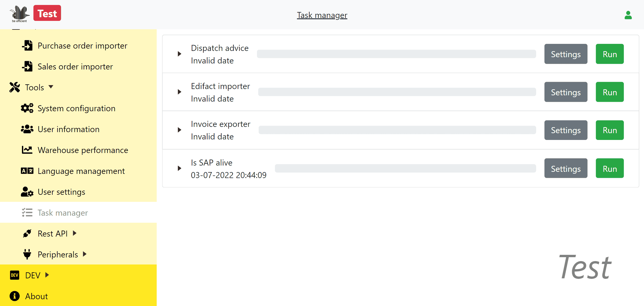644x306 pixels.
Task: Open System configuration gears icon
Action: 27,108
